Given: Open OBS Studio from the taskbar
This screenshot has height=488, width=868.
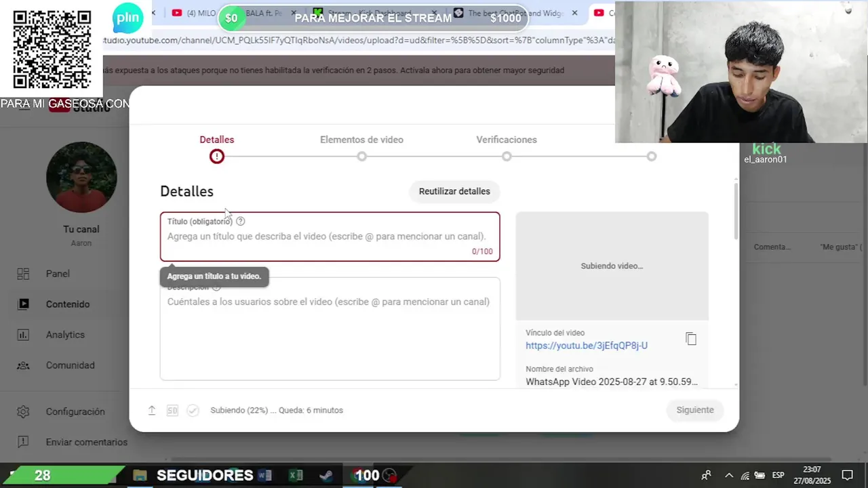Looking at the screenshot, I should (389, 475).
